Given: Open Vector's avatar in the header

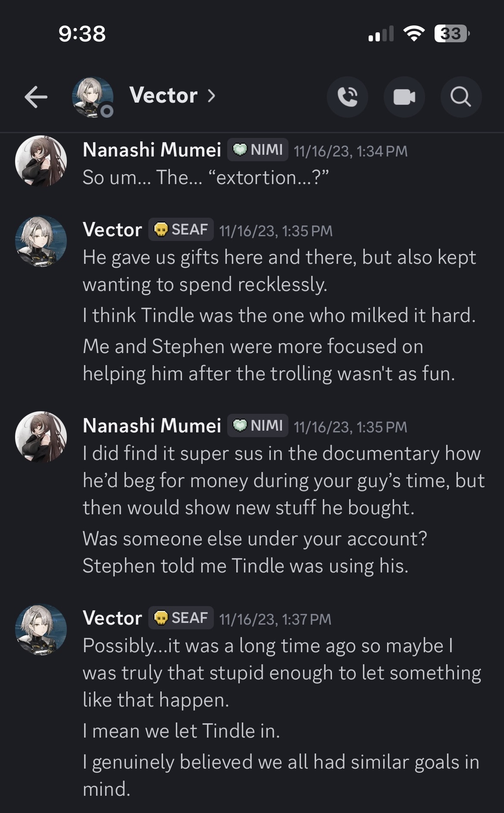Looking at the screenshot, I should tap(93, 97).
